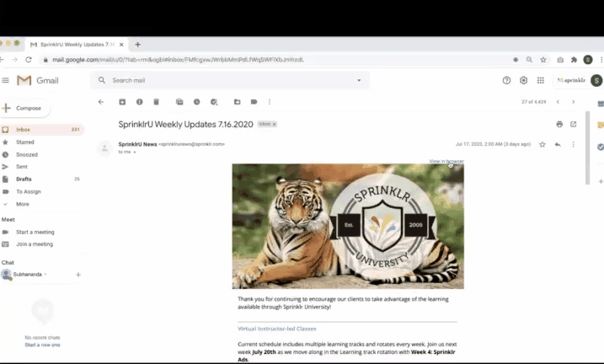
Task: Expand the More folders list
Action: (23, 204)
